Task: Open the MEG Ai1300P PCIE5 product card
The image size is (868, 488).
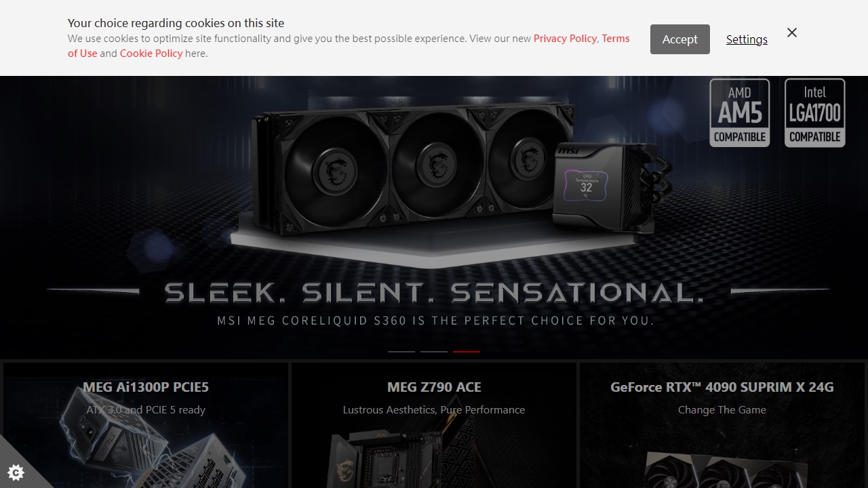Action: [146, 425]
